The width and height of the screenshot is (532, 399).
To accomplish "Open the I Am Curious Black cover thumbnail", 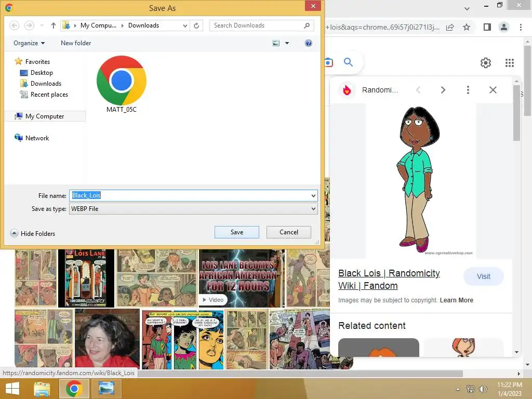I will [x=86, y=278].
